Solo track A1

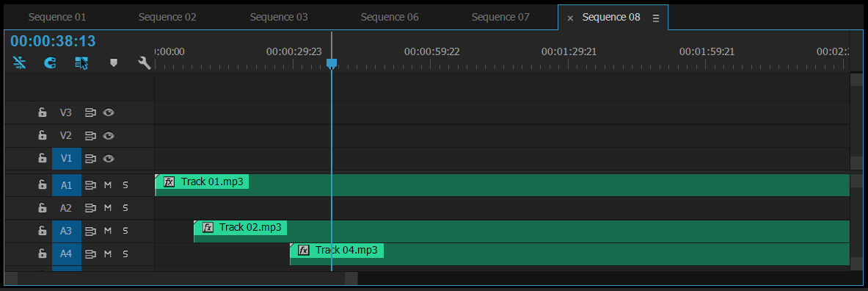click(x=125, y=184)
